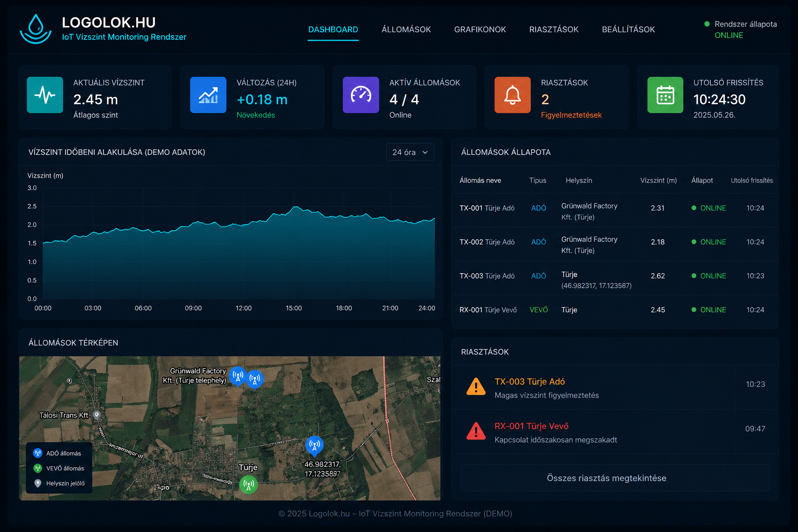Click the 10:24:30 last update time
This screenshot has height=532, width=798.
tap(719, 99)
